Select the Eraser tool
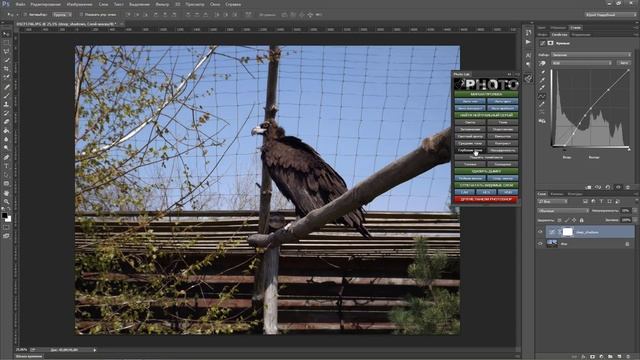This screenshot has width=640, height=360. pyautogui.click(x=6, y=122)
